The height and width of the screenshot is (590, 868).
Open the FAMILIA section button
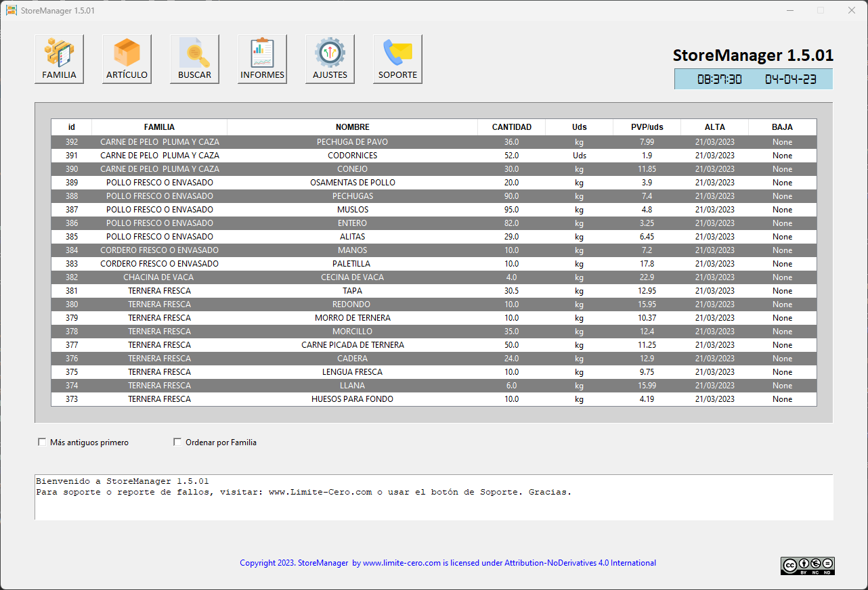click(x=60, y=60)
